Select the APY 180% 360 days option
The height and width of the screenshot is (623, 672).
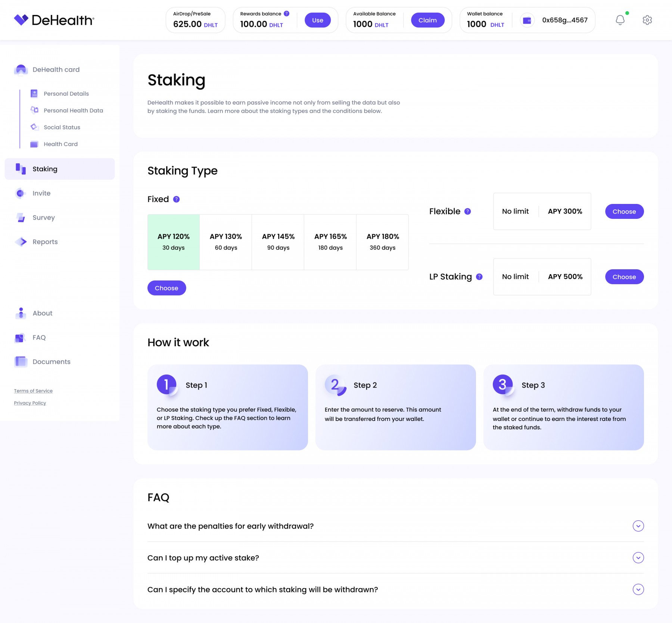click(x=382, y=242)
